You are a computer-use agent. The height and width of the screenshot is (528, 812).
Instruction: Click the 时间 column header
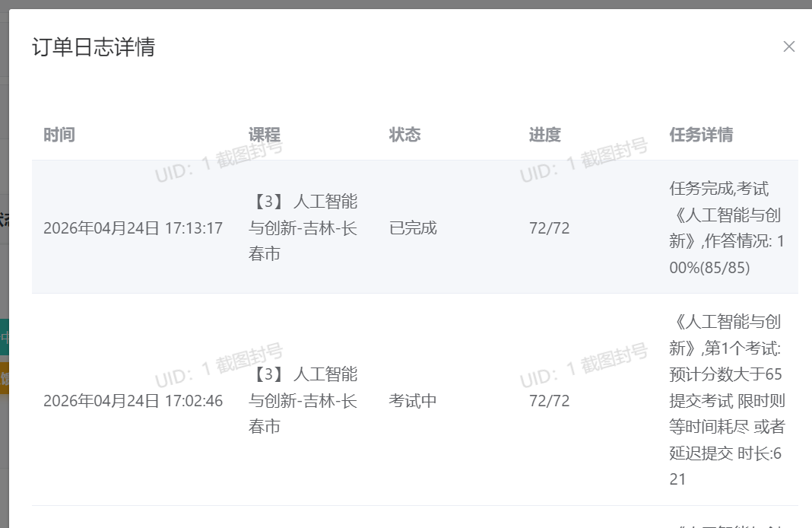[59, 135]
